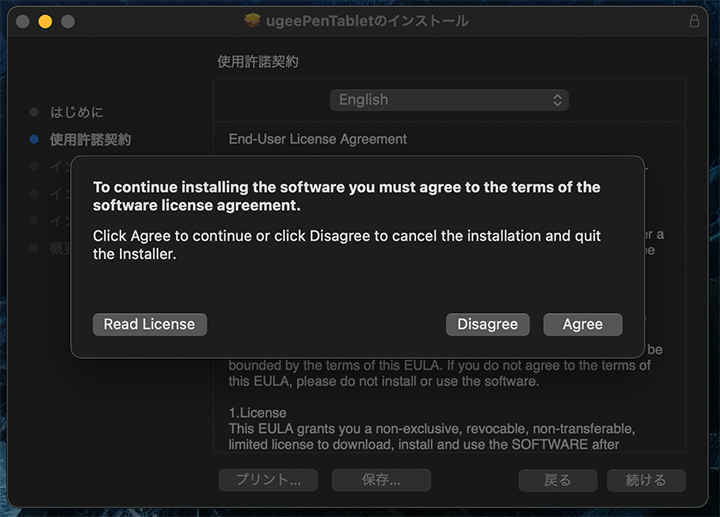Click the Disagree button
Image resolution: width=720 pixels, height=517 pixels.
tap(487, 324)
